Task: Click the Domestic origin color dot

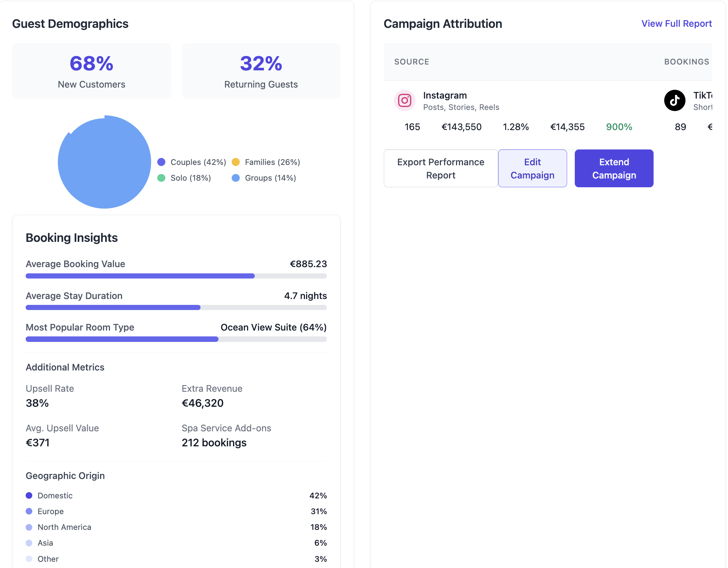Action: (x=29, y=495)
